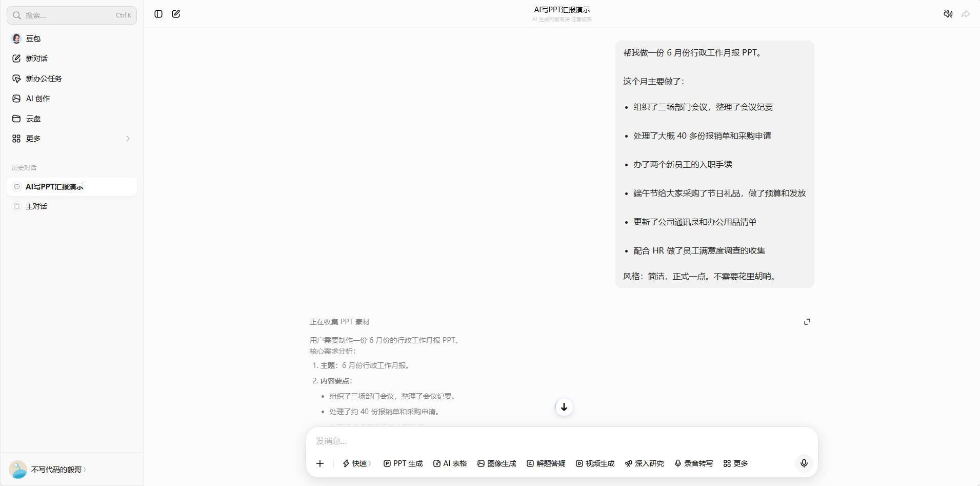Select the PPT 生成 tool
The width and height of the screenshot is (980, 486).
[403, 463]
